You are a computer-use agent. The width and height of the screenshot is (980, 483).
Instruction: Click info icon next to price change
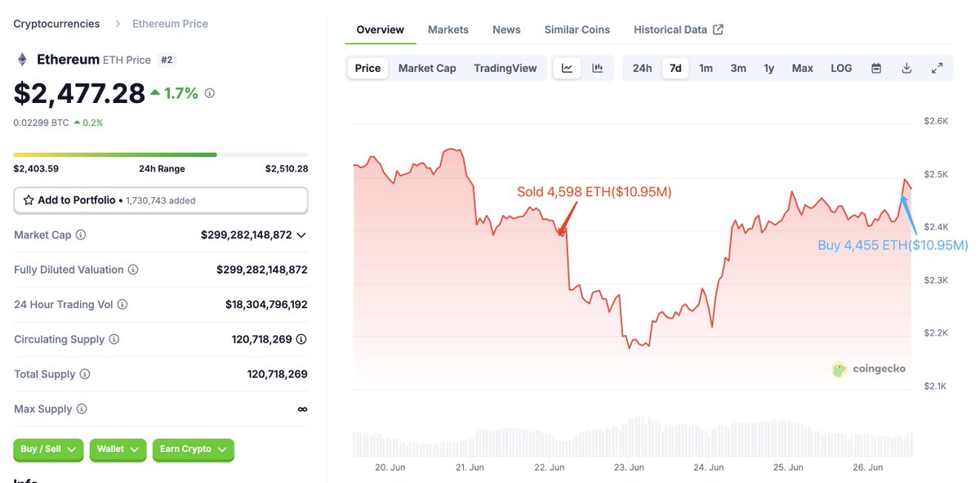(210, 93)
